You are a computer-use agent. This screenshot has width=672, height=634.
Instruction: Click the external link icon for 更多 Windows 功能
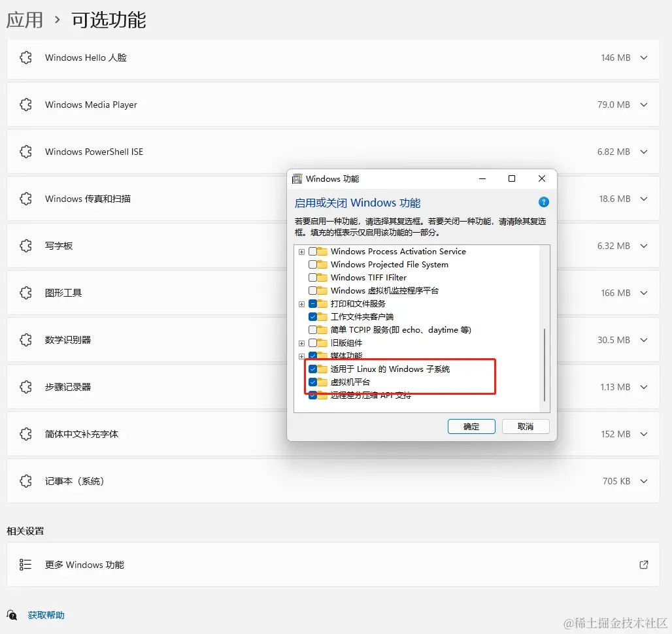point(644,565)
